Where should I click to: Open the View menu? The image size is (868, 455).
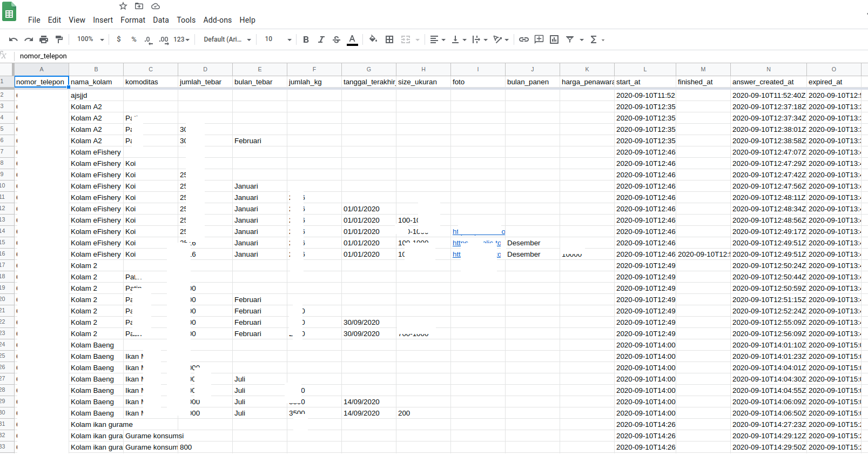pos(77,20)
